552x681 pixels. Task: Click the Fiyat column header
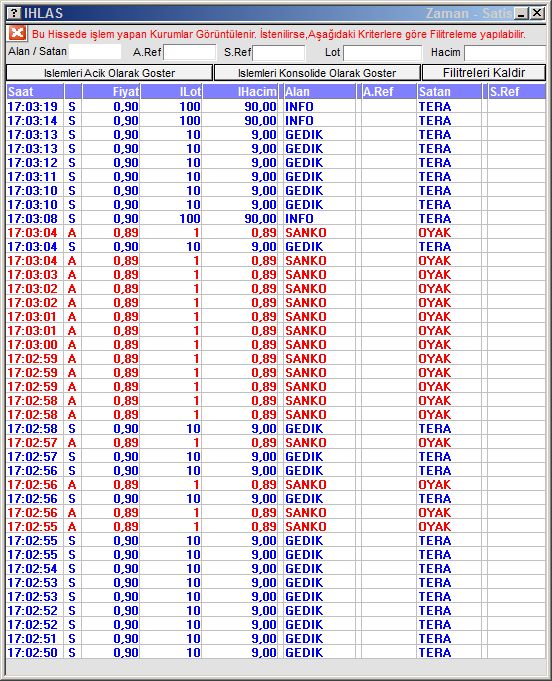(x=111, y=92)
